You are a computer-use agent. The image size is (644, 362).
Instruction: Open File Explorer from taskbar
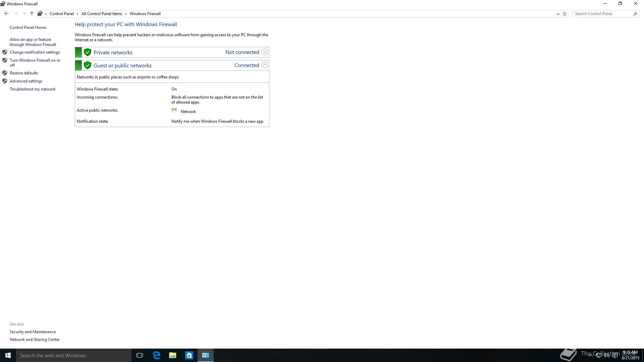173,355
